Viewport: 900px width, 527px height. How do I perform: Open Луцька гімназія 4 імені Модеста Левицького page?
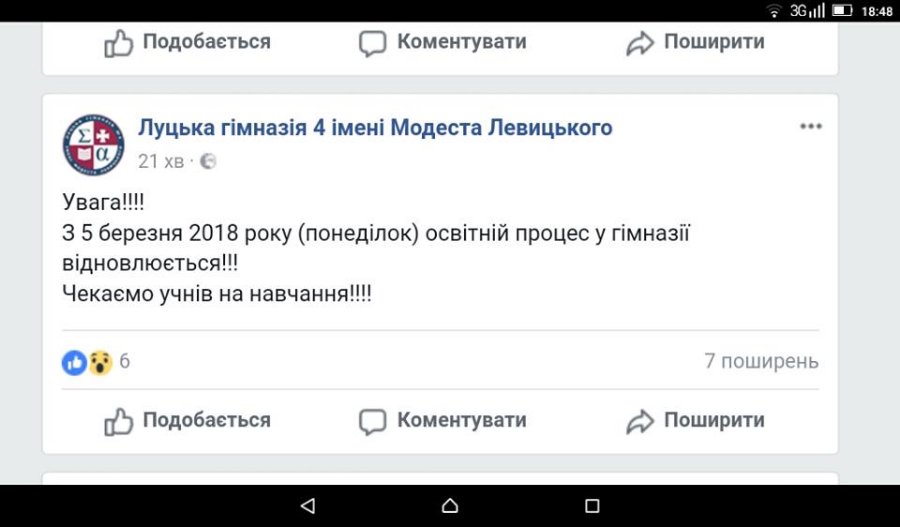coord(375,128)
